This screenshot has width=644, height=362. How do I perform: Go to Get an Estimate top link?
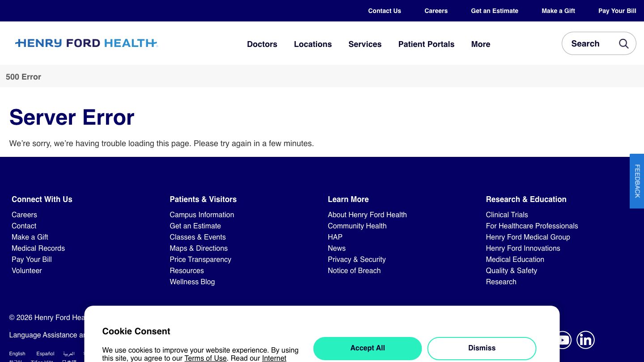pos(494,11)
